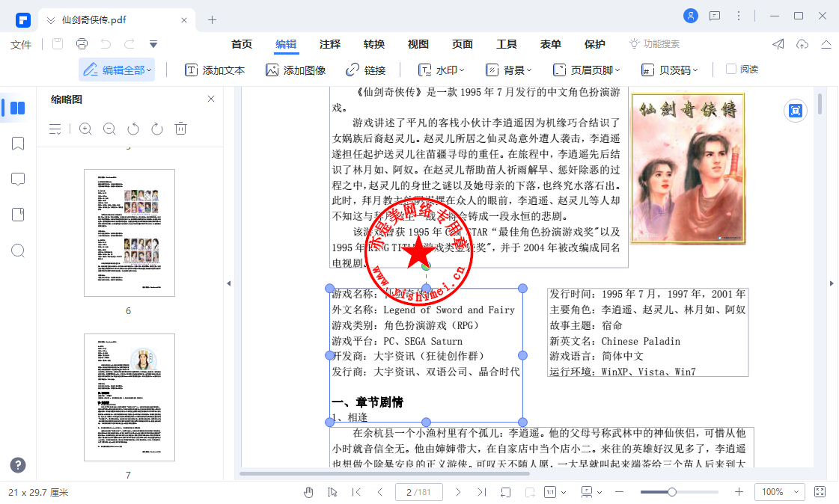Open the 1:1 actual size dropdown arrow
The width and height of the screenshot is (839, 504).
coord(564,492)
